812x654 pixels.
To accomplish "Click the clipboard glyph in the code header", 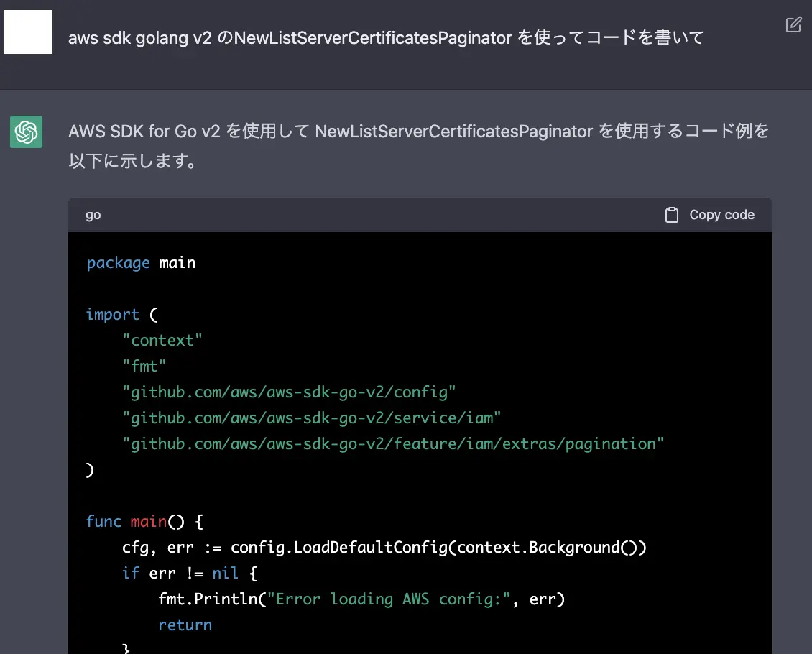I will (x=673, y=214).
